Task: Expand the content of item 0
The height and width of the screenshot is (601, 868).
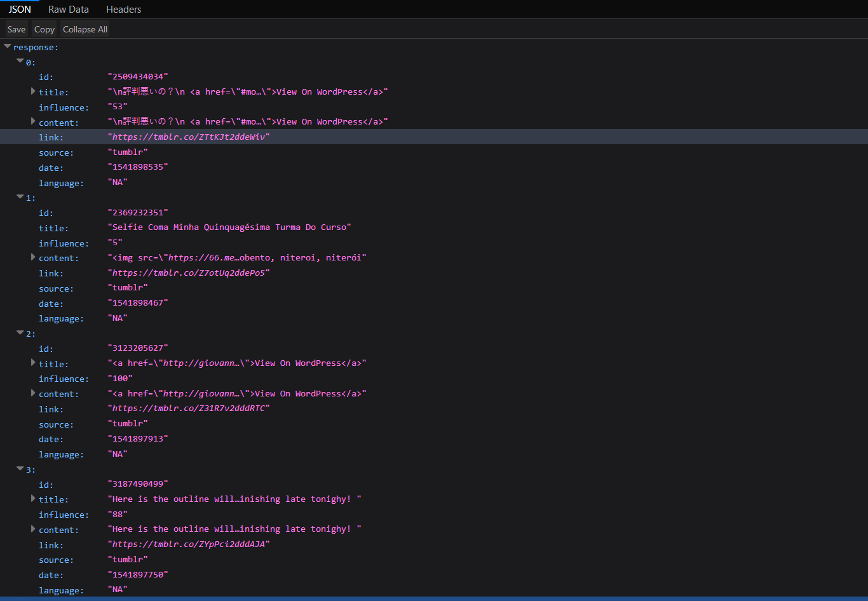Action: pos(33,121)
